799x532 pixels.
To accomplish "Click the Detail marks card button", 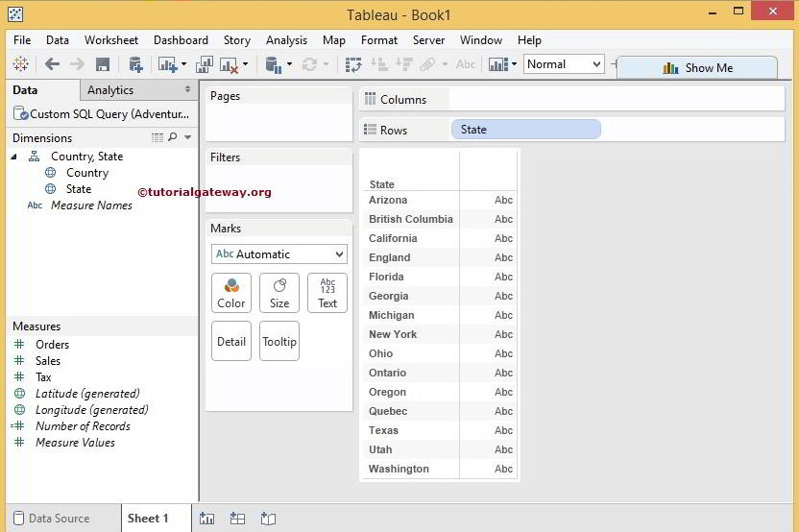I will coord(231,342).
